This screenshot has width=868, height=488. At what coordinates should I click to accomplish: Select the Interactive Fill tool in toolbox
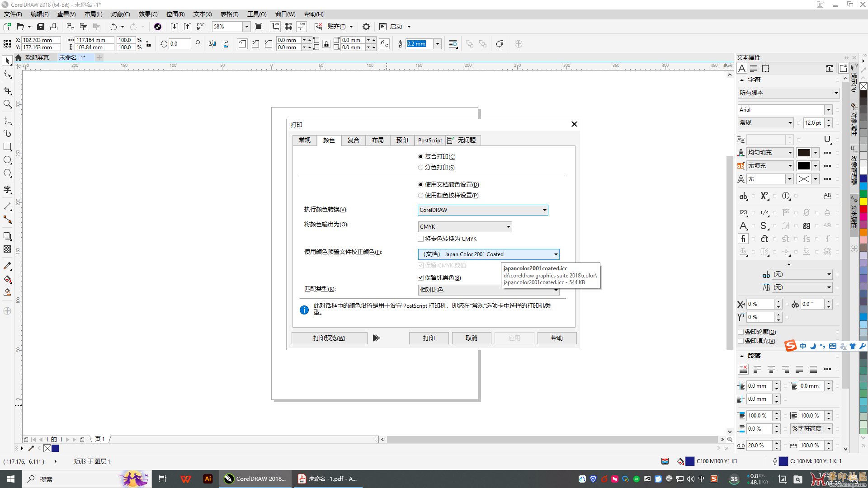click(7, 279)
